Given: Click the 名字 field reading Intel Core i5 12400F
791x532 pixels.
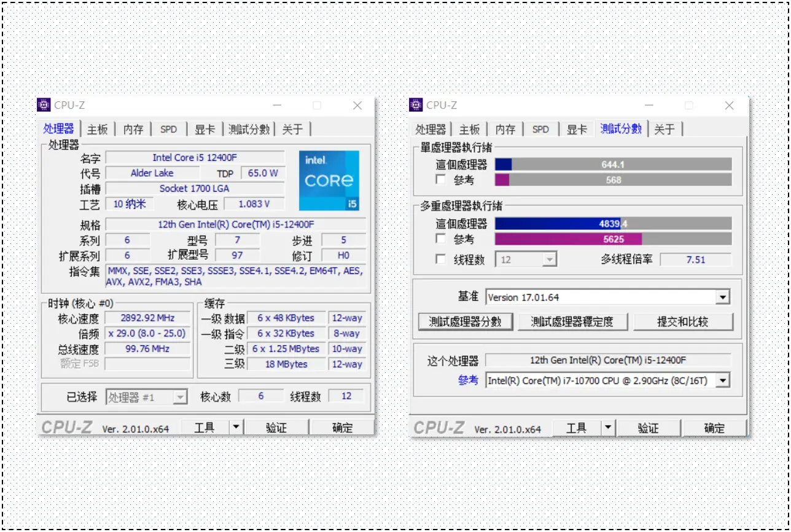Looking at the screenshot, I should (195, 158).
